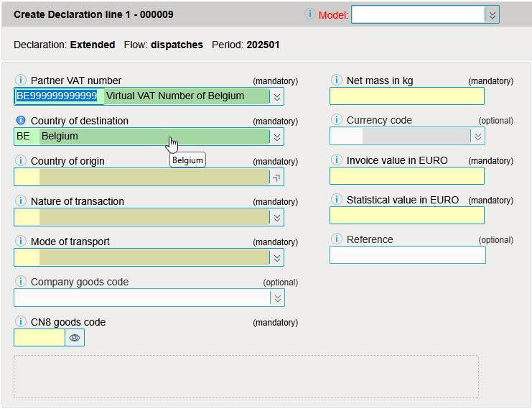This screenshot has height=409, width=532.
Task: Open Partner VAT number dropdown list
Action: (277, 96)
